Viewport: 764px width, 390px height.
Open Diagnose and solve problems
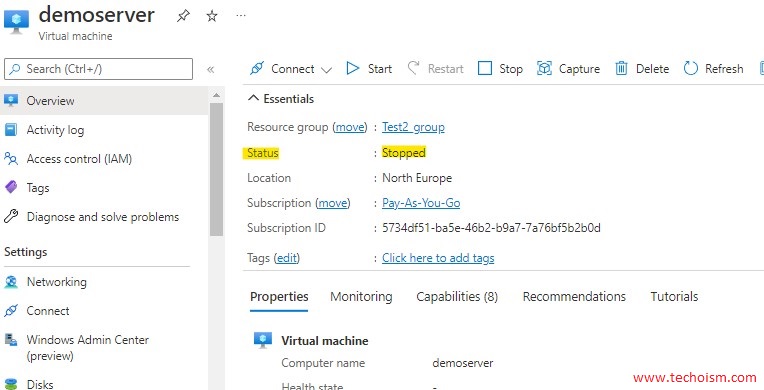pos(103,217)
